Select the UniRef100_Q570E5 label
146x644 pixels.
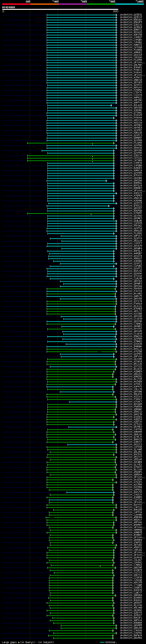[131, 82]
